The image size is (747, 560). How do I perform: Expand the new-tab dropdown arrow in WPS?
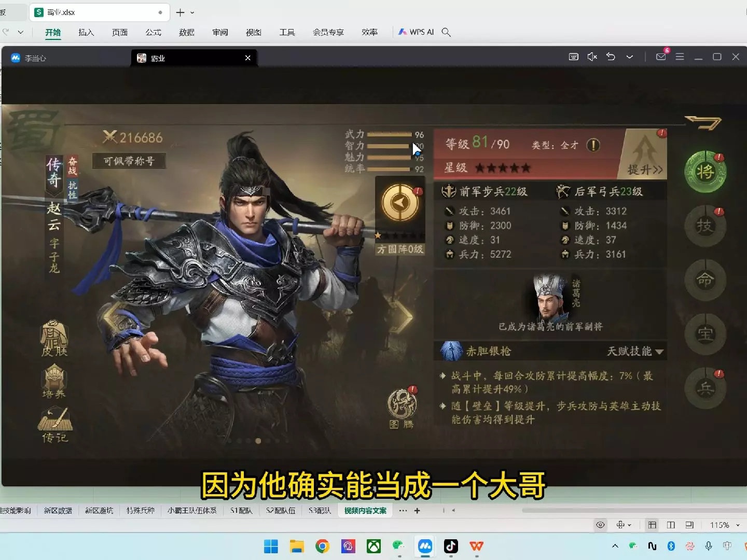(x=192, y=12)
